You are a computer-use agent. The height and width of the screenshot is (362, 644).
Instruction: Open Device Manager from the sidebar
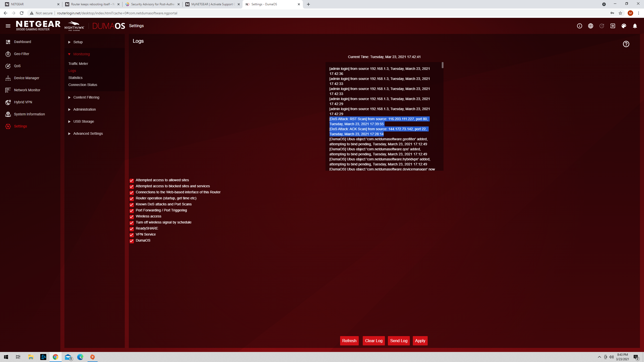pos(26,78)
